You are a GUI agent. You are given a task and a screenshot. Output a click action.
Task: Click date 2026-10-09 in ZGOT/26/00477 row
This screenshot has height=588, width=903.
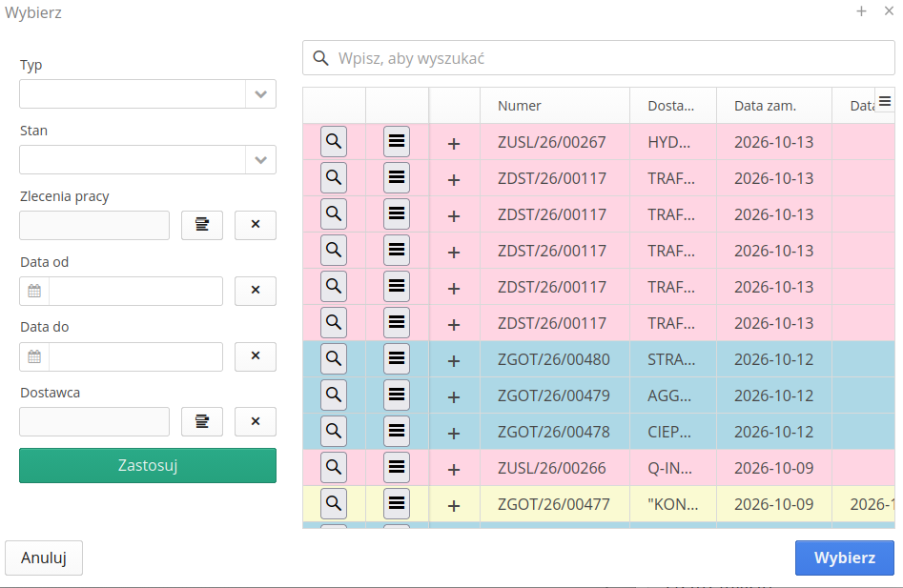774,504
